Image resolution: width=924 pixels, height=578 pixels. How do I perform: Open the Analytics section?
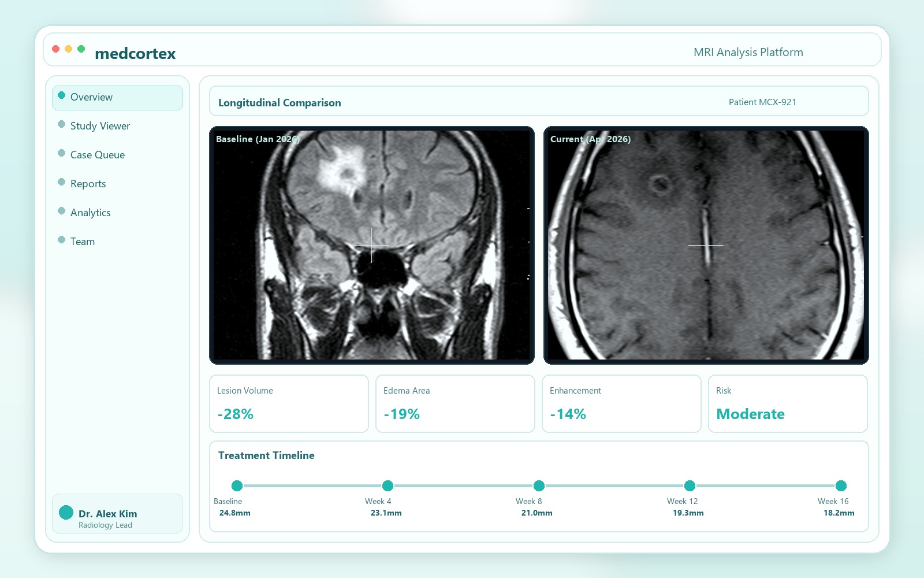90,212
